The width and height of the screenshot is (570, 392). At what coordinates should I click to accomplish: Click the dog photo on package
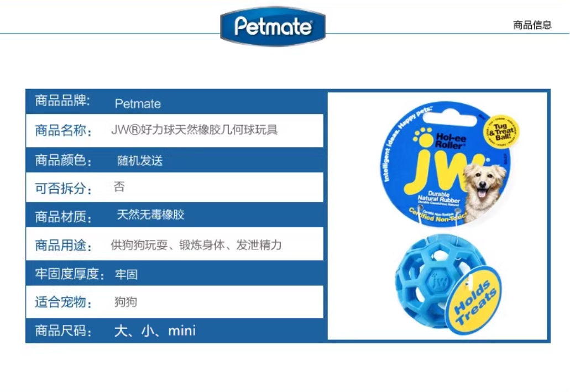[483, 191]
